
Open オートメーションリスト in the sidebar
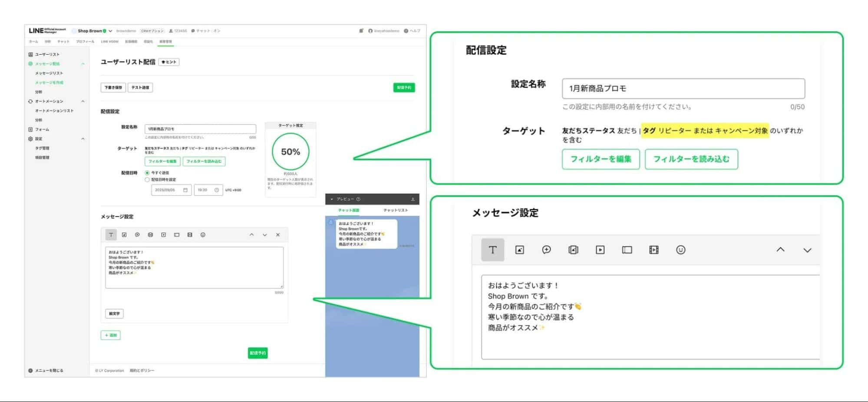coord(54,111)
